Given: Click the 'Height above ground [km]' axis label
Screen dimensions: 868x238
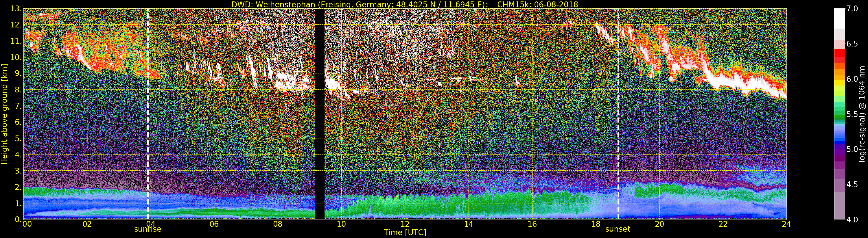Looking at the screenshot, I should [x=4, y=114].
